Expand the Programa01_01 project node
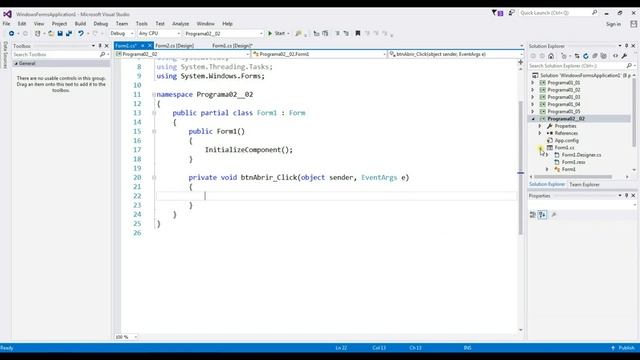Screen dimensions: 640x360 [533, 83]
